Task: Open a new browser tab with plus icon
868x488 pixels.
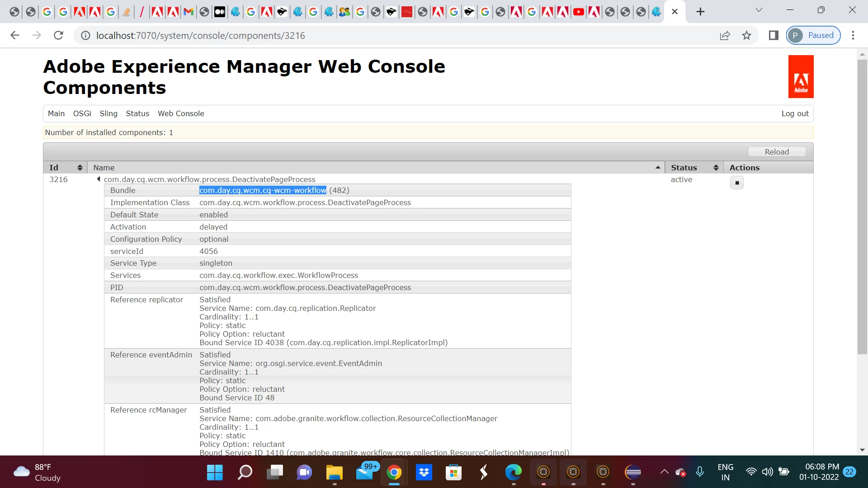Action: pyautogui.click(x=700, y=12)
